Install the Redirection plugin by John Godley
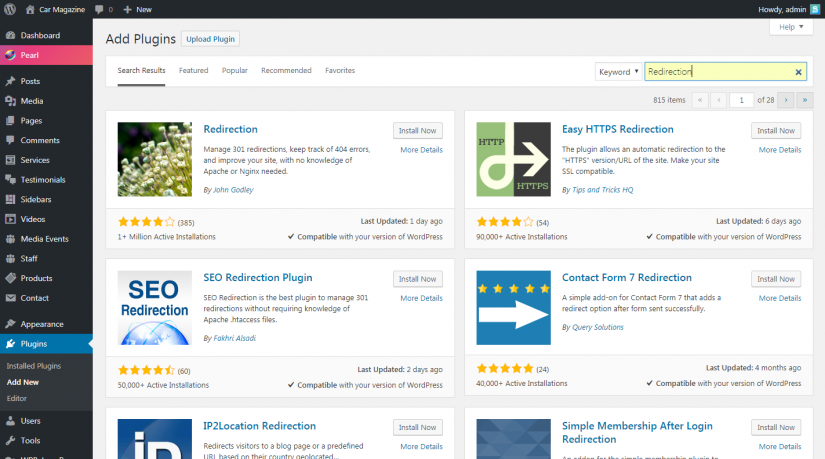The width and height of the screenshot is (825, 459). pos(417,130)
